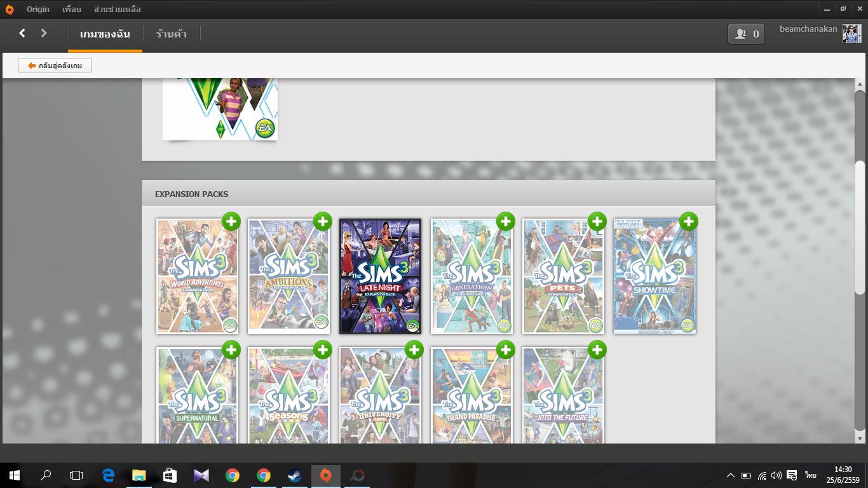Image resolution: width=868 pixels, height=488 pixels.
Task: Open File Explorer from the taskbar
Action: pyautogui.click(x=139, y=475)
